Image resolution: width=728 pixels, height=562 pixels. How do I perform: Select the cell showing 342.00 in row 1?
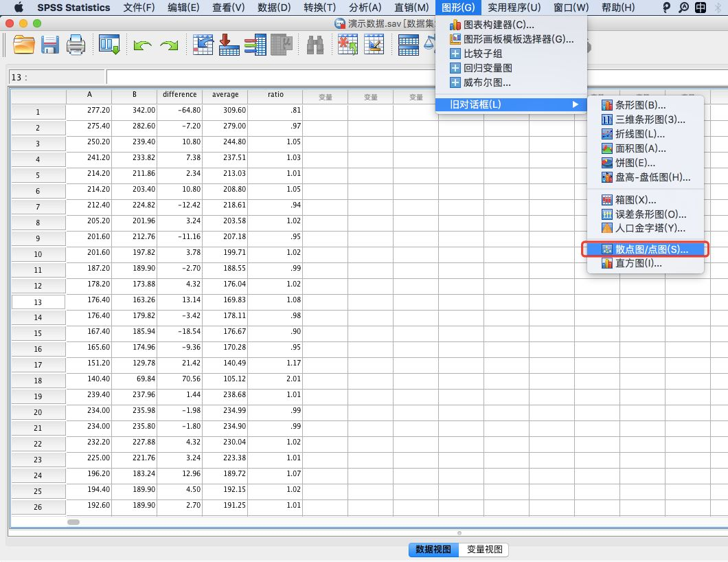click(135, 111)
